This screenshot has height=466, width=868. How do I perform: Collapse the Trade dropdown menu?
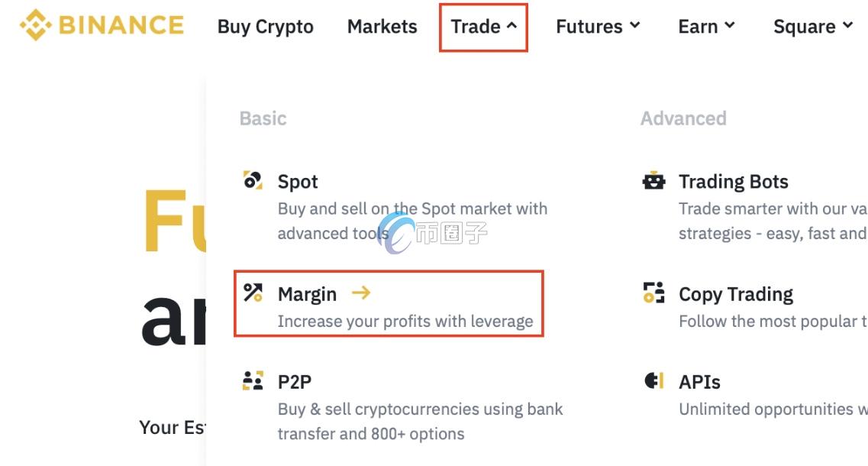coord(483,27)
